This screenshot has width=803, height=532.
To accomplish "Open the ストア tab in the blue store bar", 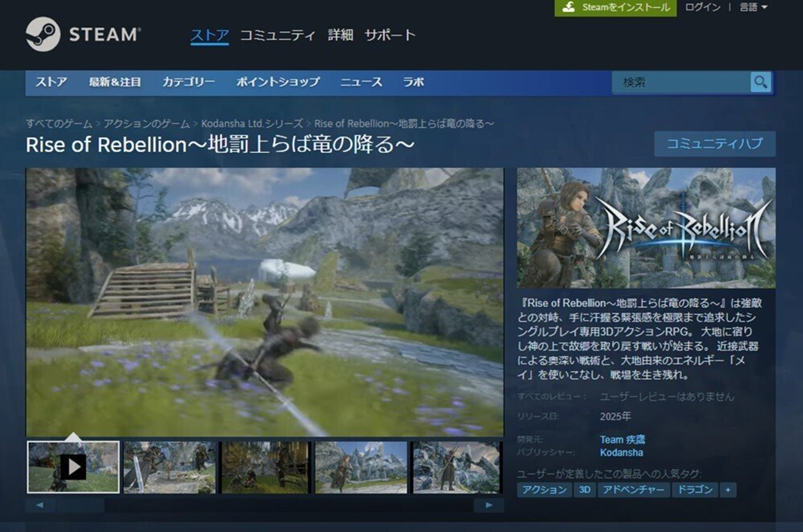I will coord(51,82).
